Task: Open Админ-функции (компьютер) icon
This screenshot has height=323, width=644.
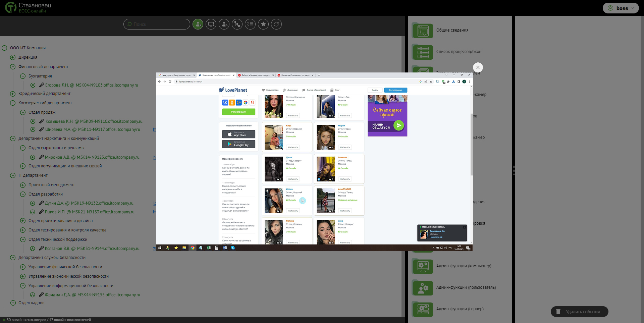Action: click(423, 266)
